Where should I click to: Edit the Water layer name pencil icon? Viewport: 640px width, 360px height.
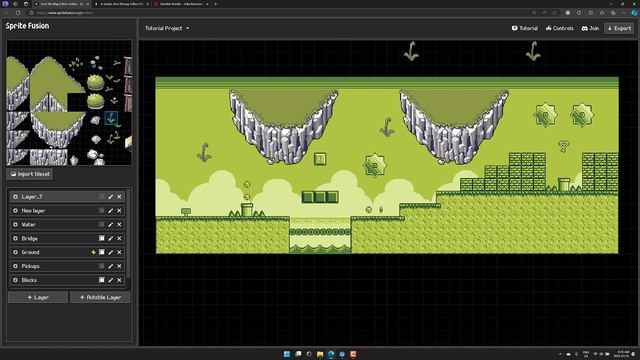click(x=110, y=224)
